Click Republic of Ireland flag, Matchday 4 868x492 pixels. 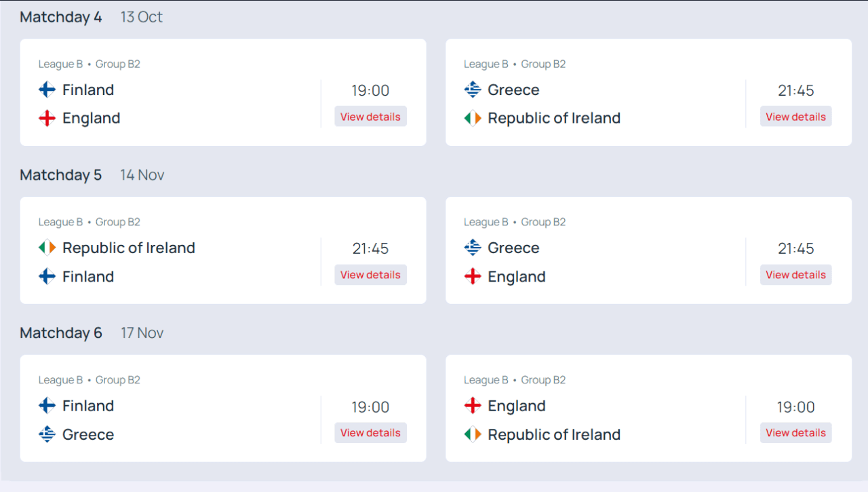473,118
